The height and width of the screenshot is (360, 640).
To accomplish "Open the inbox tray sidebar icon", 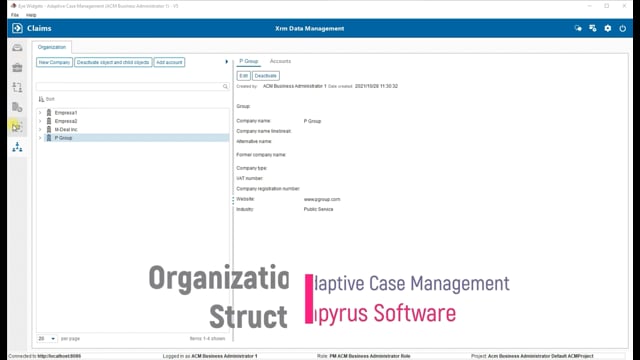I will click(17, 48).
